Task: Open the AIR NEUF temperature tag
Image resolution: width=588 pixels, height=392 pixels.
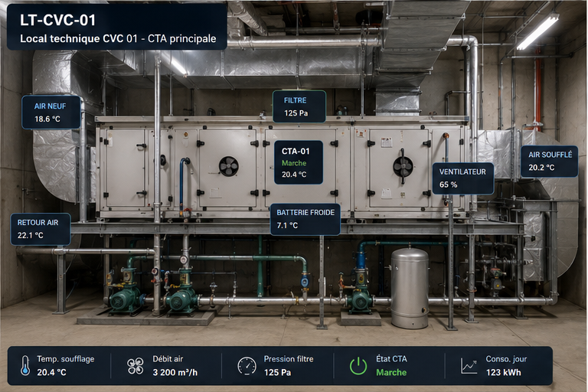Action: [x=51, y=113]
